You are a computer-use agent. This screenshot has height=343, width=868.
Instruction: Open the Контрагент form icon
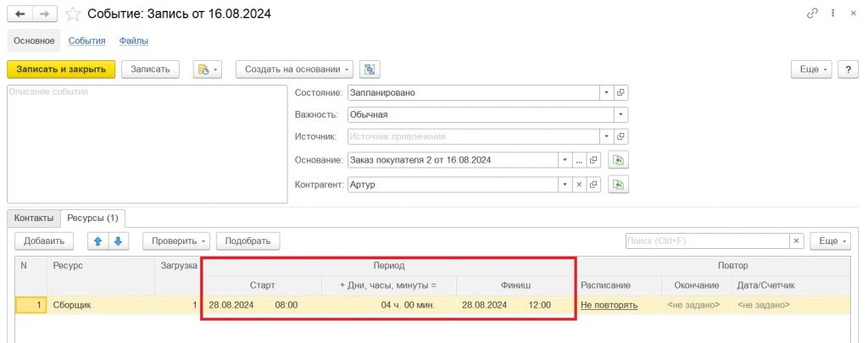click(593, 185)
